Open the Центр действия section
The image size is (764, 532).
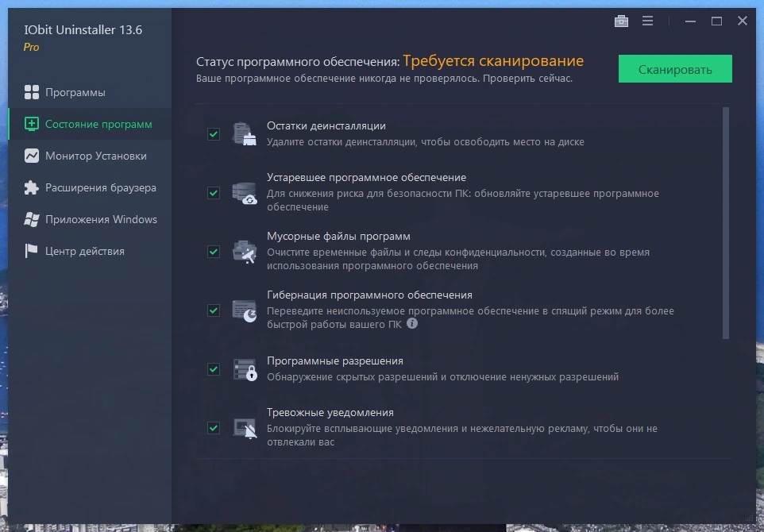pyautogui.click(x=90, y=251)
